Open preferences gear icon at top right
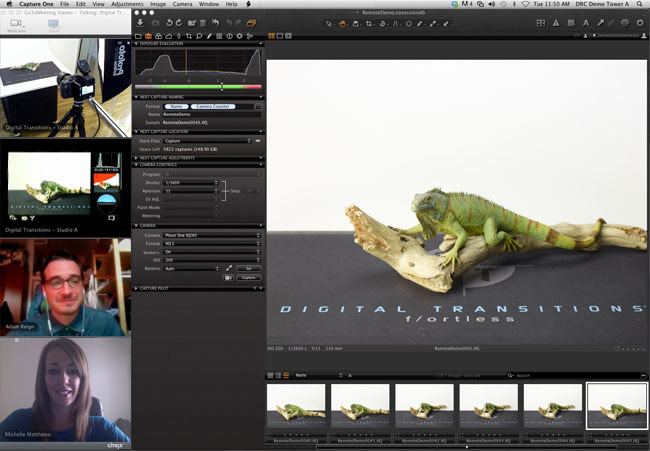 tap(640, 23)
